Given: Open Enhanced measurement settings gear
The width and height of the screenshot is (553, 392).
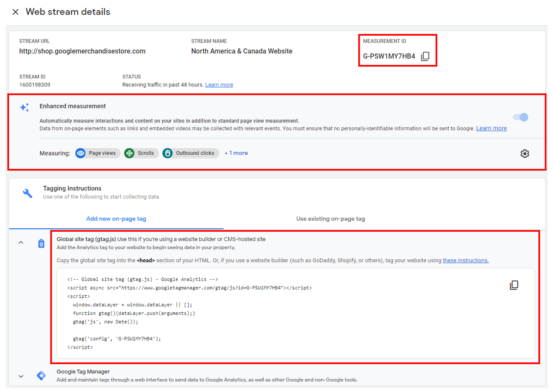Looking at the screenshot, I should [525, 154].
